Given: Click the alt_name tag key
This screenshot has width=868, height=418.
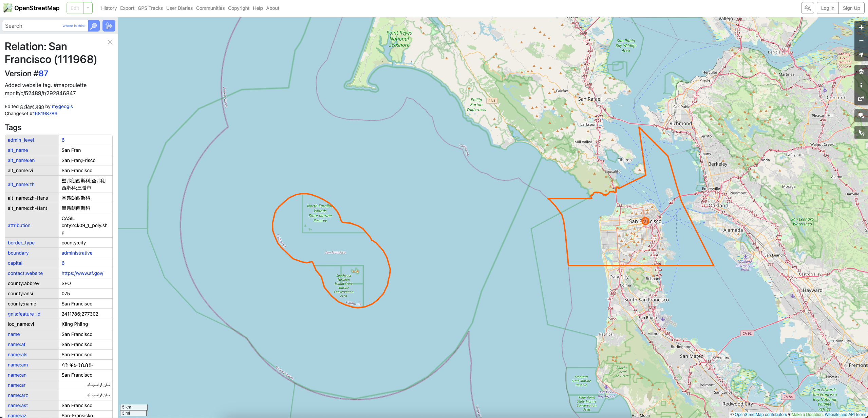Looking at the screenshot, I should pos(18,150).
